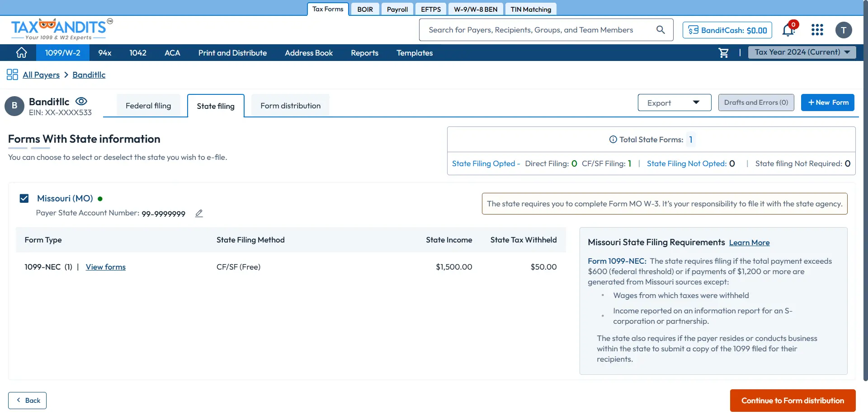
Task: Open the Export dropdown
Action: [x=675, y=103]
